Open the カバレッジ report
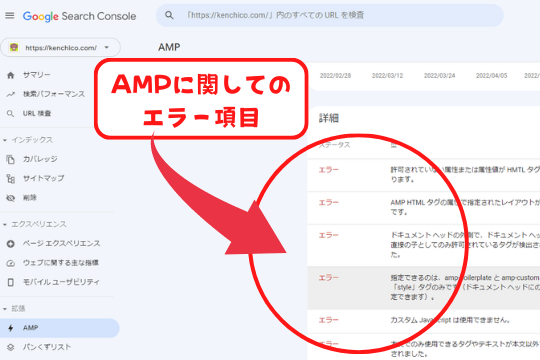 (40, 159)
